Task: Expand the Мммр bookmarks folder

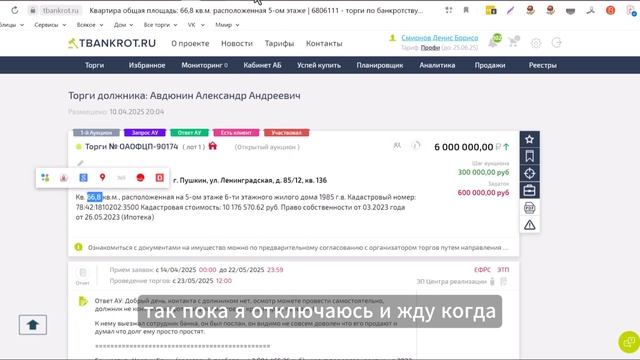Action: tap(227, 25)
